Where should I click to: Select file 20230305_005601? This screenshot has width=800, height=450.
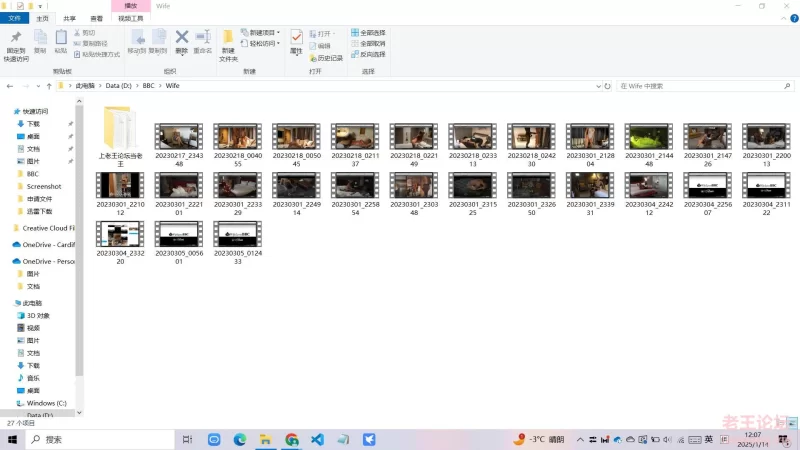[179, 243]
